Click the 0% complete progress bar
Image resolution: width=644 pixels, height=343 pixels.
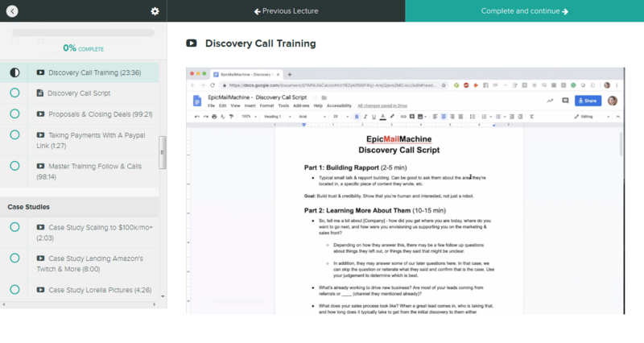click(84, 32)
